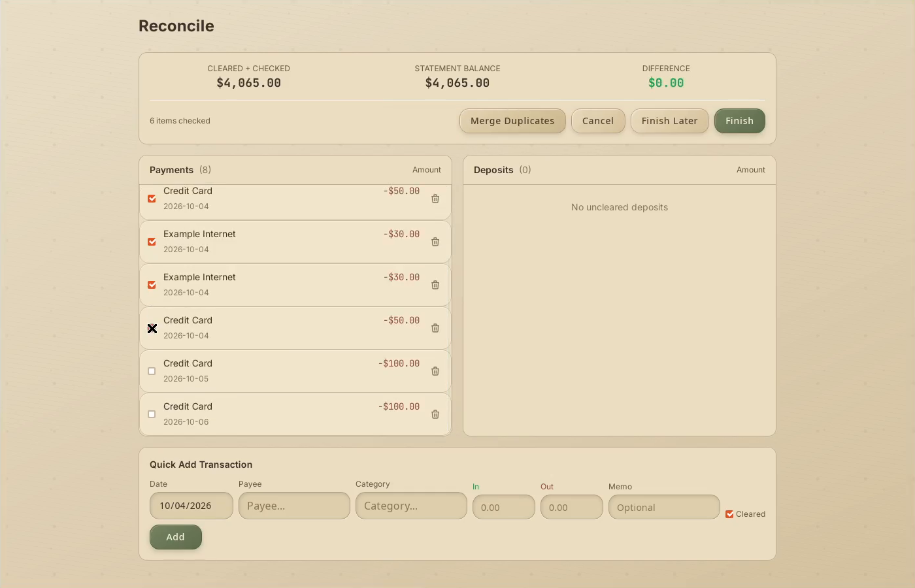The image size is (915, 588).
Task: Click the Statement Balance $4,065.00 value
Action: (x=457, y=83)
